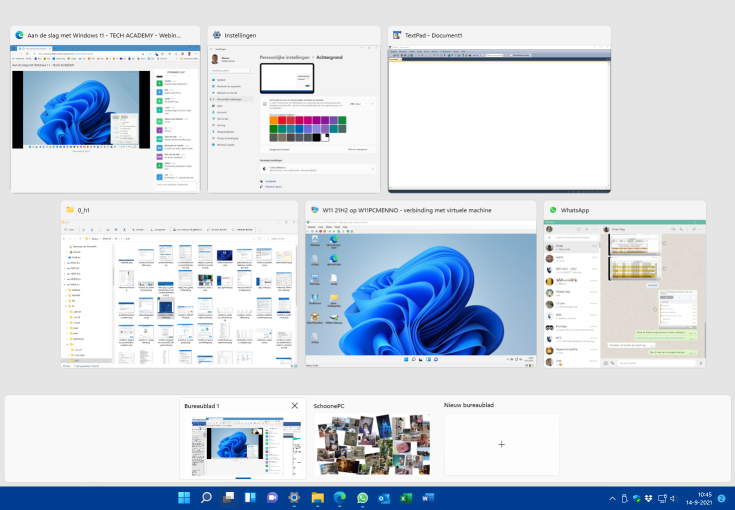The image size is (735, 510).
Task: Open the TextPad Document1 window preview
Action: click(499, 109)
